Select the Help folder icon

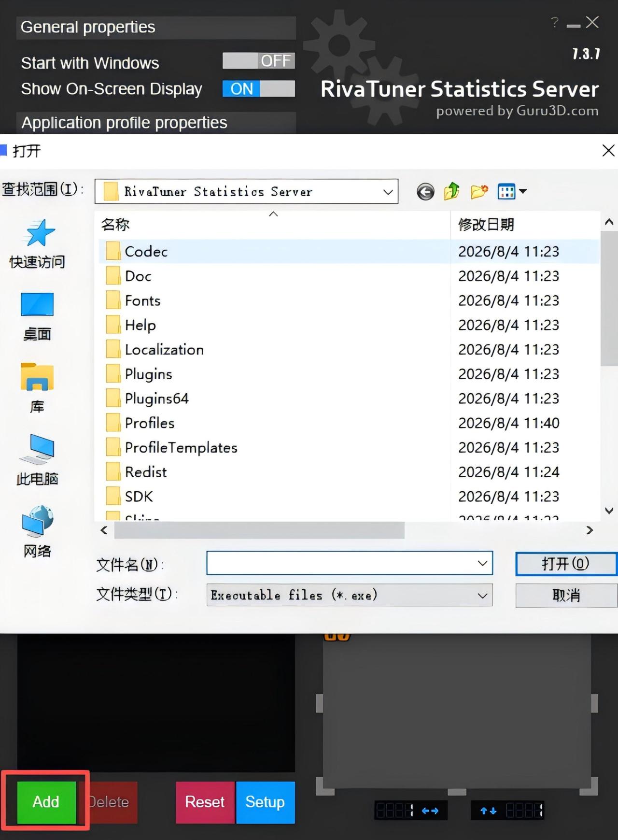click(113, 325)
